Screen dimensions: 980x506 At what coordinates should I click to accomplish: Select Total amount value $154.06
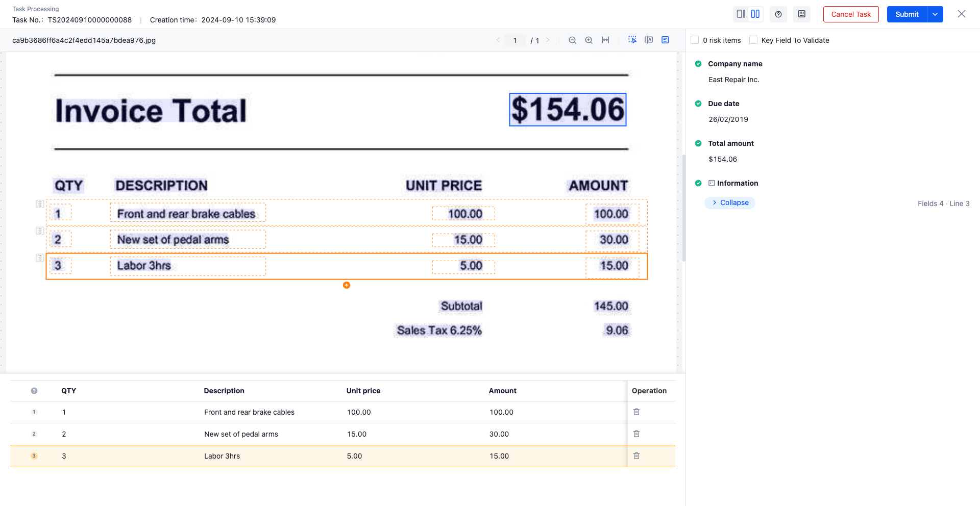pyautogui.click(x=723, y=159)
